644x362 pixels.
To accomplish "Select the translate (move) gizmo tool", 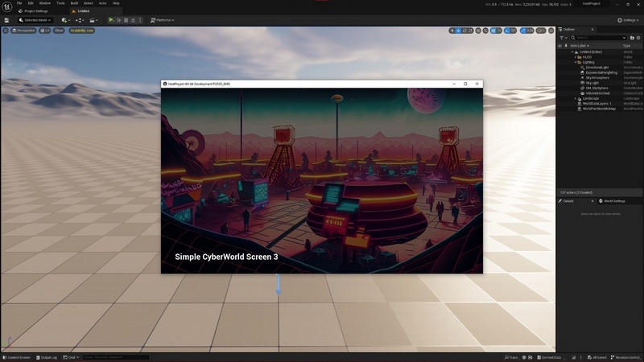I will pyautogui.click(x=460, y=31).
